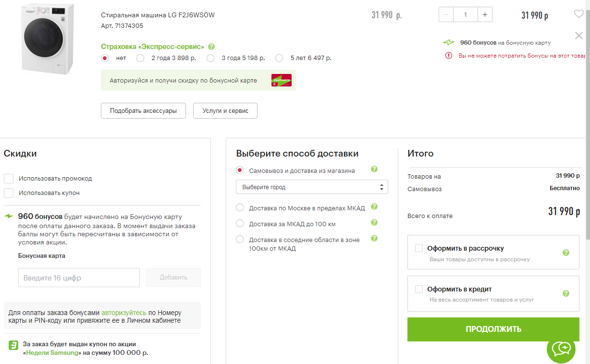The width and height of the screenshot is (590, 364).
Task: Add the item to favorites heart icon
Action: click(578, 14)
